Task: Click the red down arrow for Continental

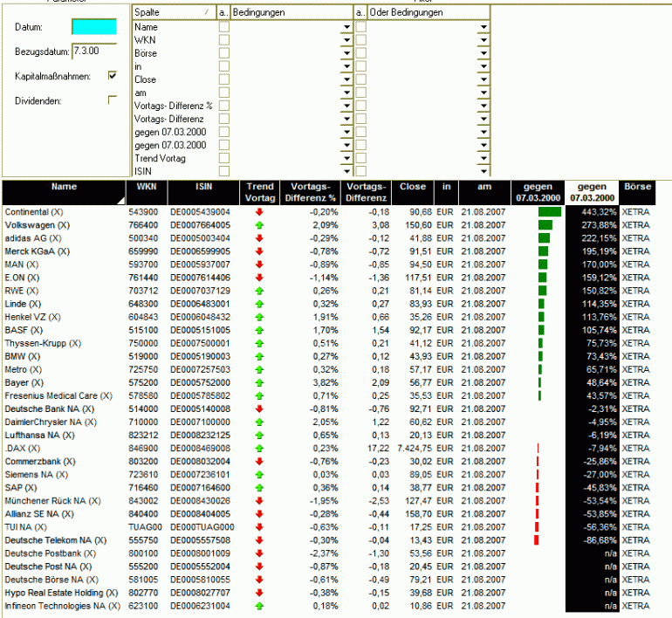Action: (259, 212)
